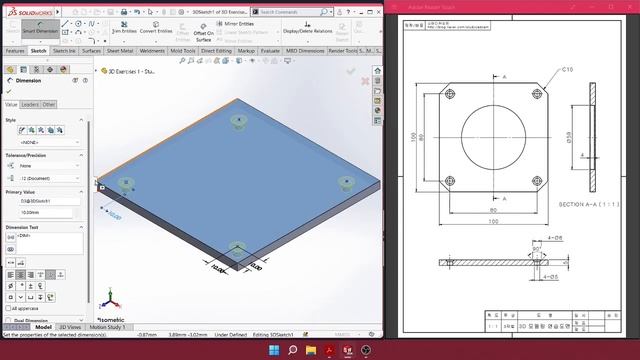Viewport: 640px width, 360px height.
Task: Click the Windows Start button
Action: (x=274, y=350)
